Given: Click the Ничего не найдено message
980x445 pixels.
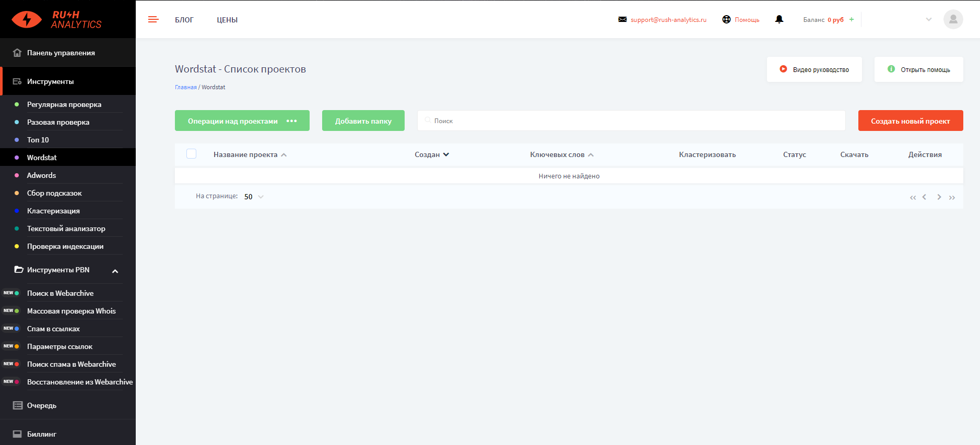Looking at the screenshot, I should [x=569, y=176].
